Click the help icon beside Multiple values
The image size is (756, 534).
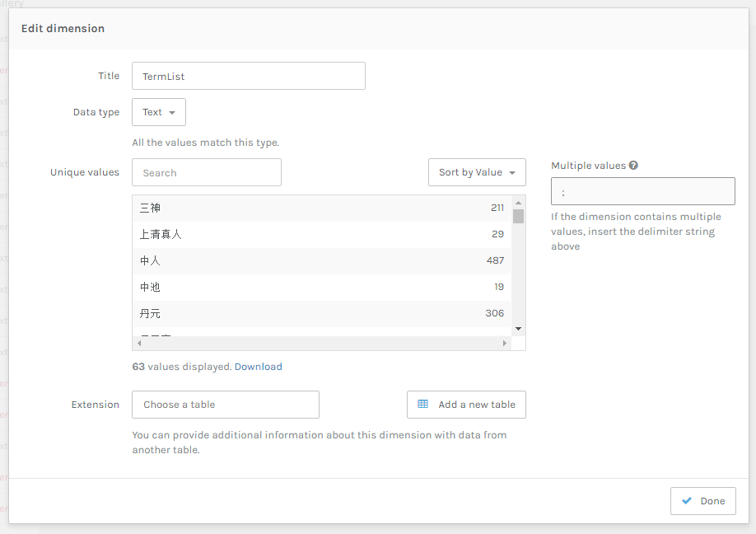pyautogui.click(x=633, y=165)
